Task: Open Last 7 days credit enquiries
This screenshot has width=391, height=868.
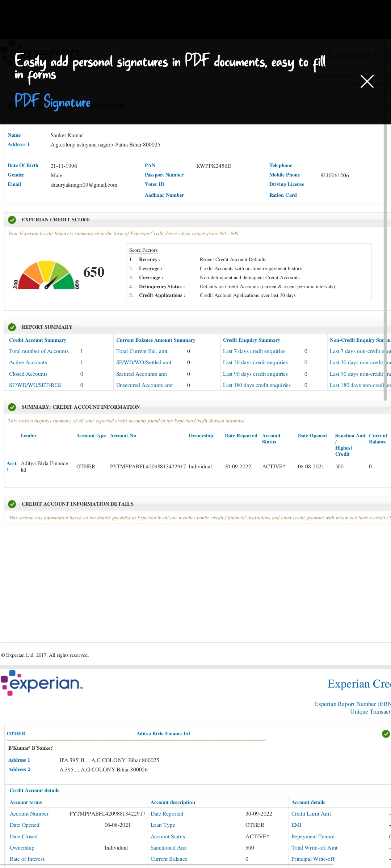Action: pyautogui.click(x=254, y=351)
